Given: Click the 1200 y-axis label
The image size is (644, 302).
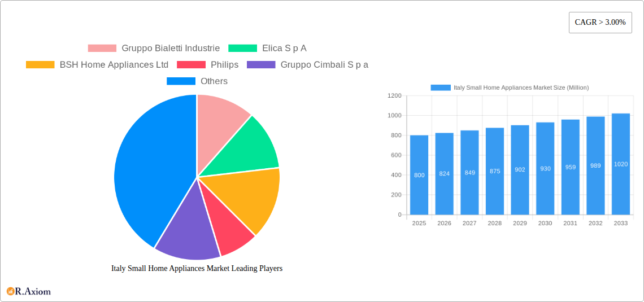Looking at the screenshot, I should click(394, 95).
